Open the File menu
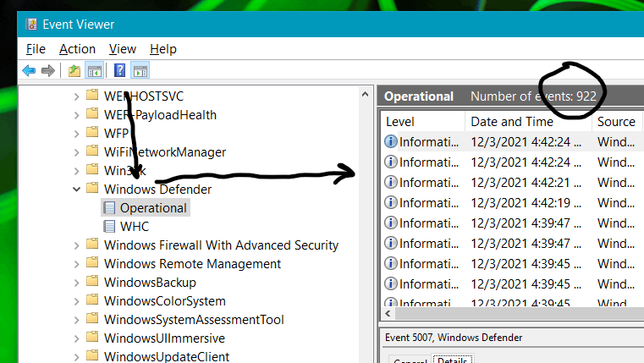Screen dimensions: 644x363 (x=36, y=49)
